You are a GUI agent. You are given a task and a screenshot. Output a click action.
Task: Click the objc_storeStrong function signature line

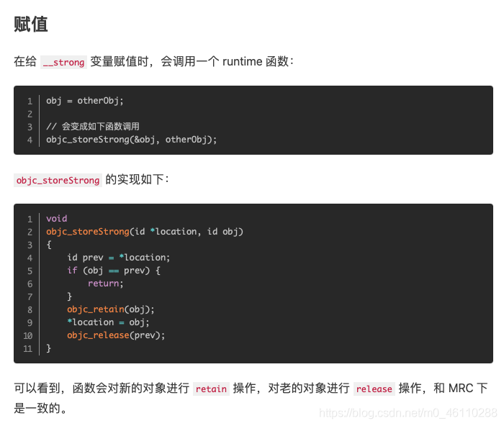[x=145, y=232]
